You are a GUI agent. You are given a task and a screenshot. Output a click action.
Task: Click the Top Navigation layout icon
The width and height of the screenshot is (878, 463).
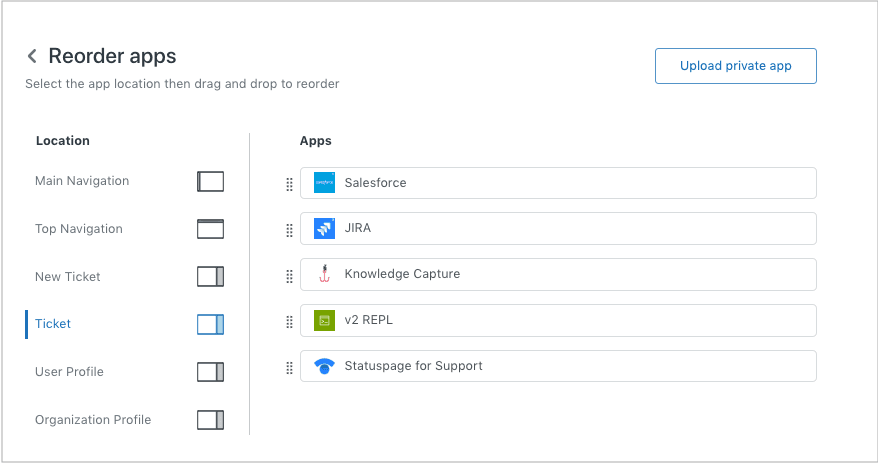pyautogui.click(x=210, y=229)
